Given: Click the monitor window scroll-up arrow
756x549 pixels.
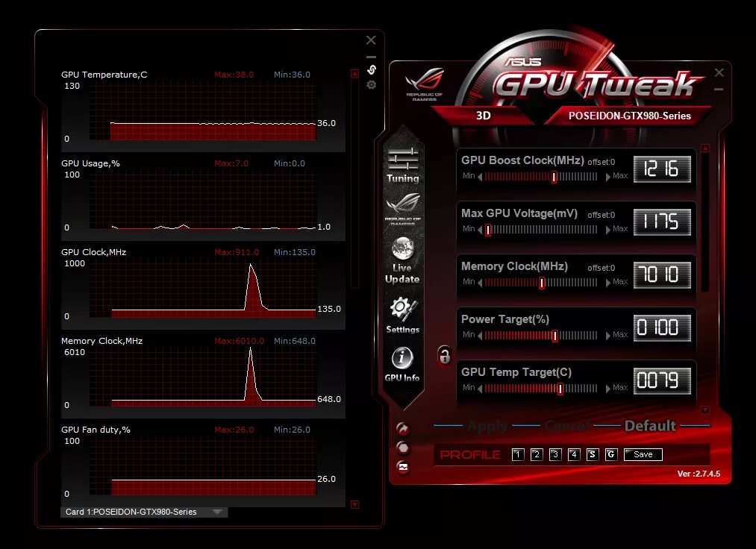Looking at the screenshot, I should pyautogui.click(x=354, y=74).
